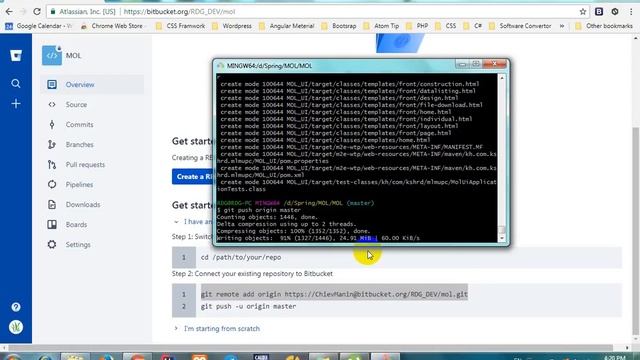Open the Pipelines page
Viewport: 640px width, 360px height.
click(80, 184)
